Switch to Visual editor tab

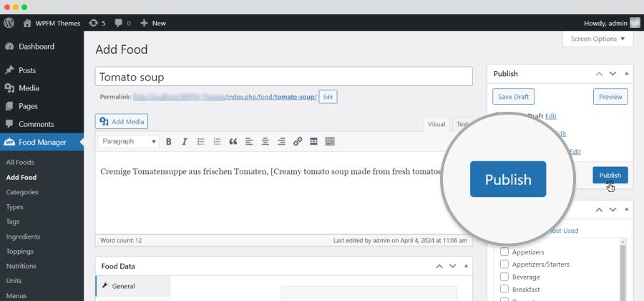[x=436, y=124]
